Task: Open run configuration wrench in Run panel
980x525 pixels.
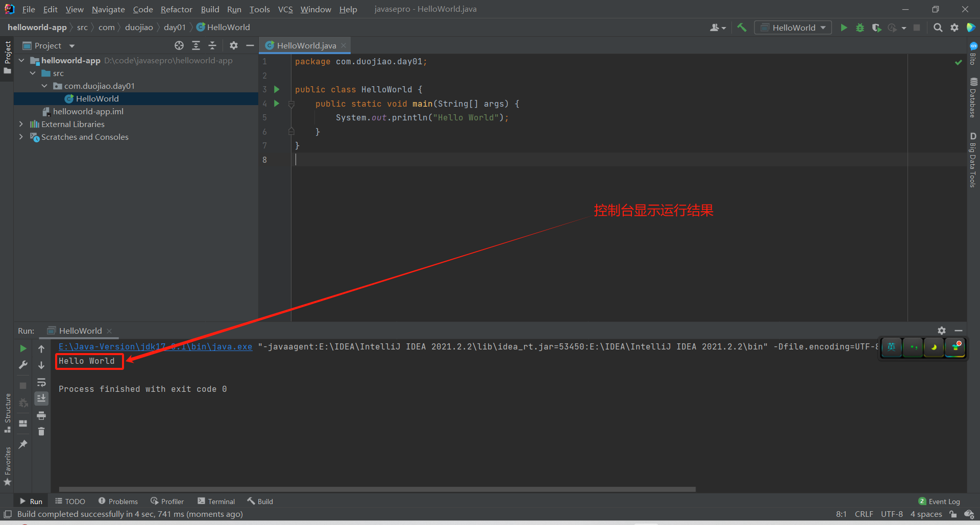Action: click(x=23, y=365)
